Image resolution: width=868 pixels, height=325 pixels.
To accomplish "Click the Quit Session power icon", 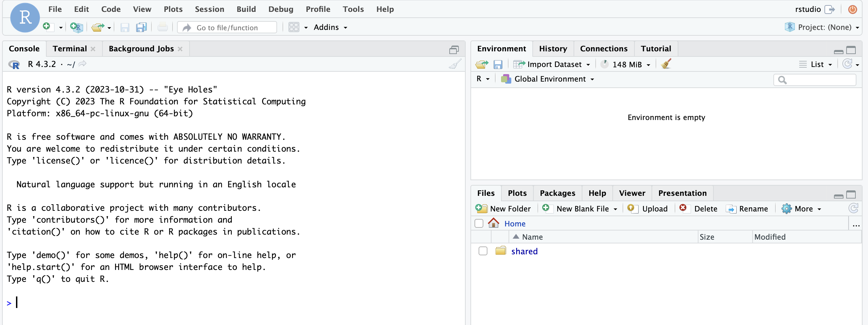I will [x=853, y=9].
